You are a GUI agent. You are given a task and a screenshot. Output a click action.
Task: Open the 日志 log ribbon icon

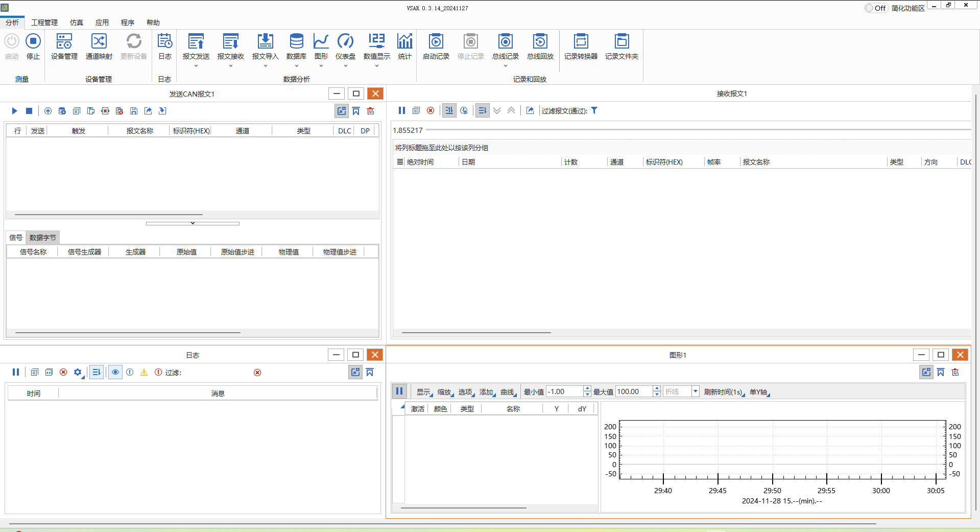tap(165, 47)
